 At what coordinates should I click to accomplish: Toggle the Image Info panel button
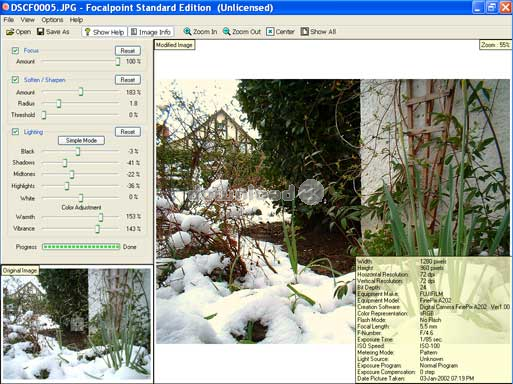pyautogui.click(x=151, y=32)
